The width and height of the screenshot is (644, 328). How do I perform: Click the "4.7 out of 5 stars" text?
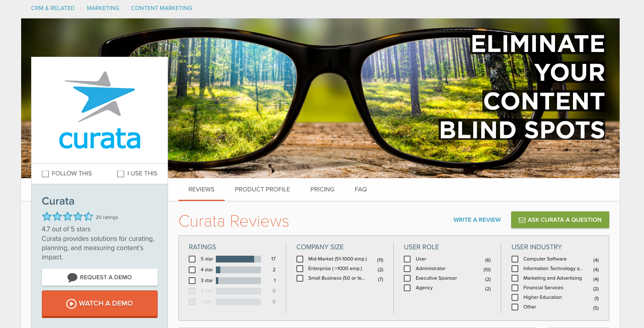[x=66, y=229]
